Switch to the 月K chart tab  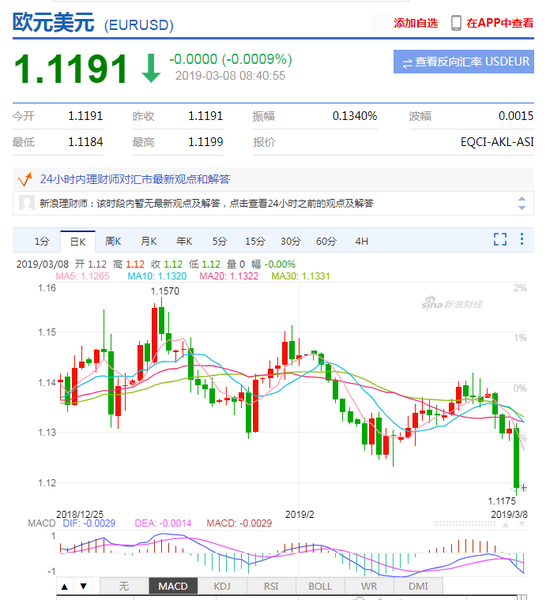click(x=149, y=241)
